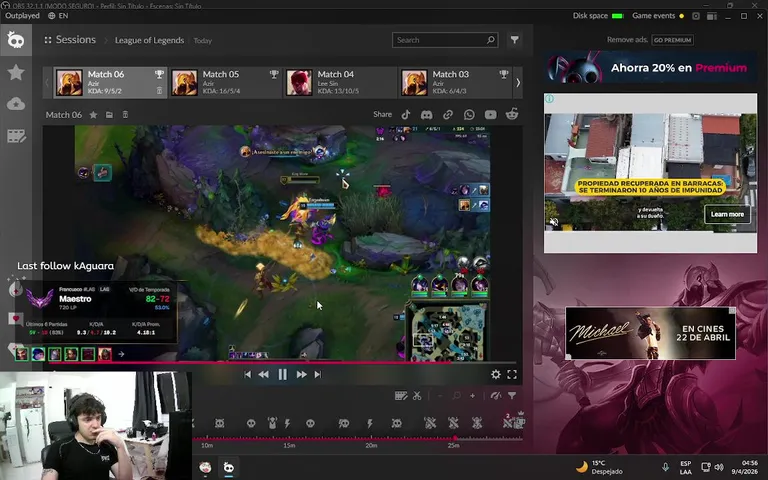768x480 pixels.
Task: Zoom out timeline with minus icon
Action: [x=440, y=396]
